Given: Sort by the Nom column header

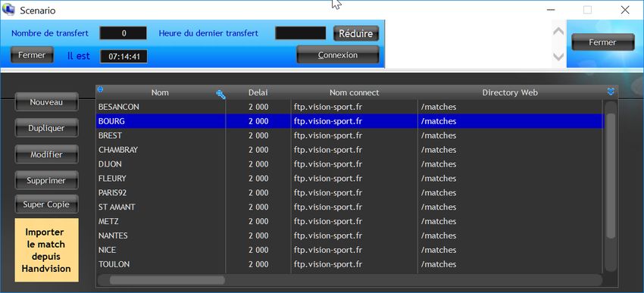Looking at the screenshot, I should (x=160, y=92).
